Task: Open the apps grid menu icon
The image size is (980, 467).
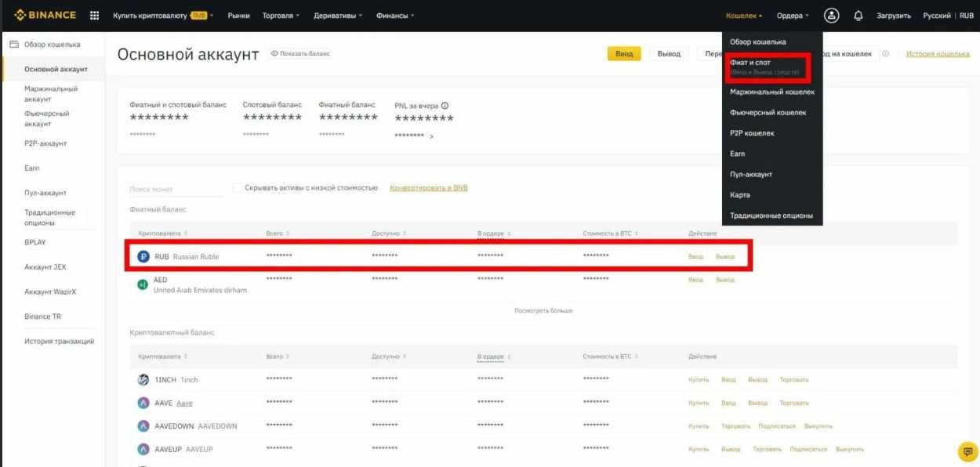Action: tap(95, 16)
